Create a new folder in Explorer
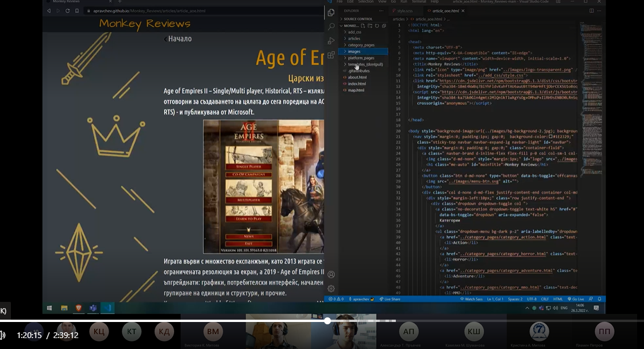644x349 pixels. 369,25
